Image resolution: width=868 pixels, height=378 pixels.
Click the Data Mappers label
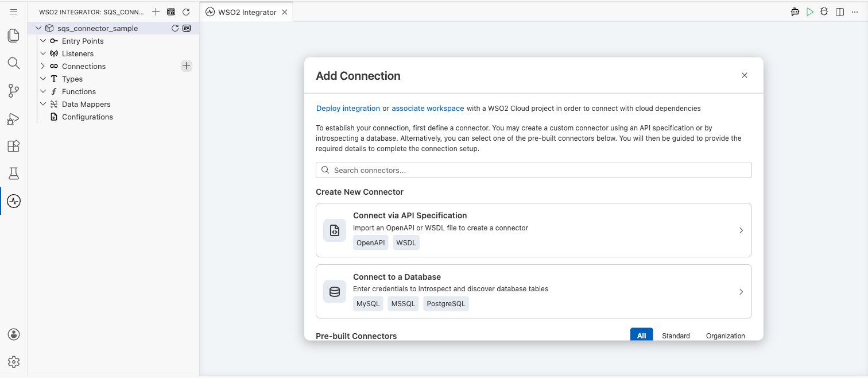86,104
